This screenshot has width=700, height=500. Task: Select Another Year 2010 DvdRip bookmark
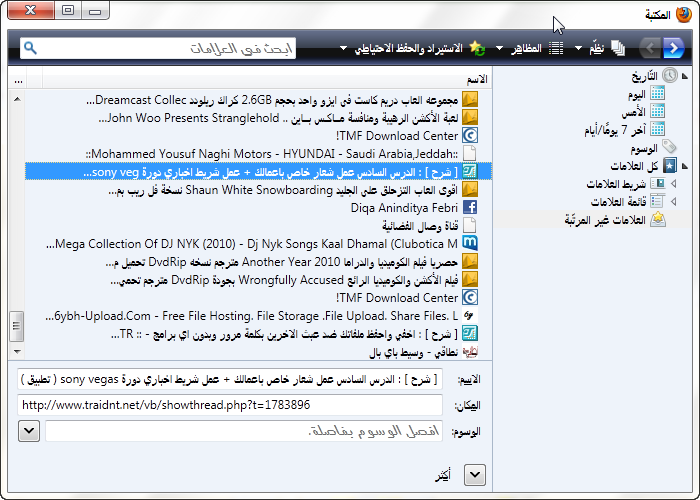coord(258,262)
